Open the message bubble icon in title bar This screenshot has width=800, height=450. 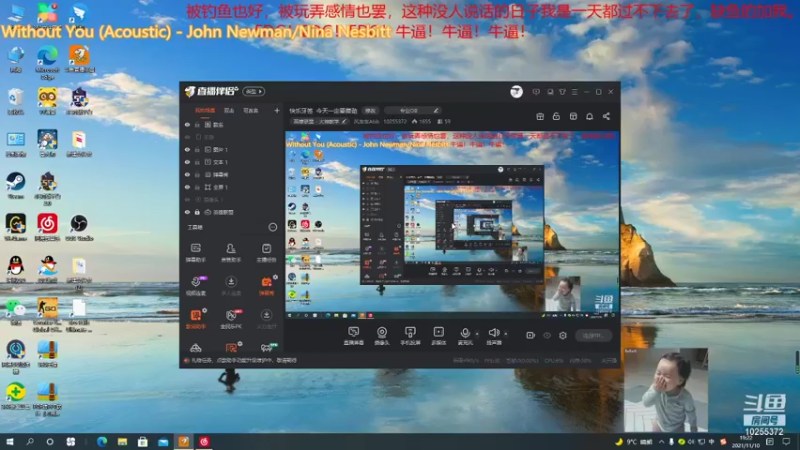[x=536, y=92]
